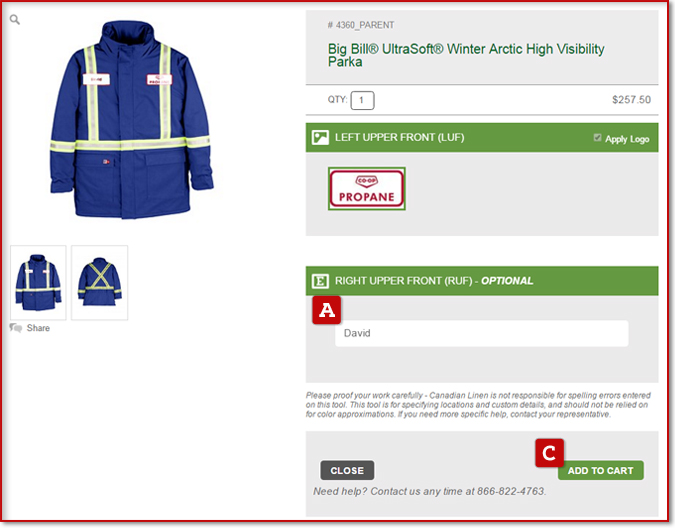
Task: Click the main parka product image
Action: 131,120
